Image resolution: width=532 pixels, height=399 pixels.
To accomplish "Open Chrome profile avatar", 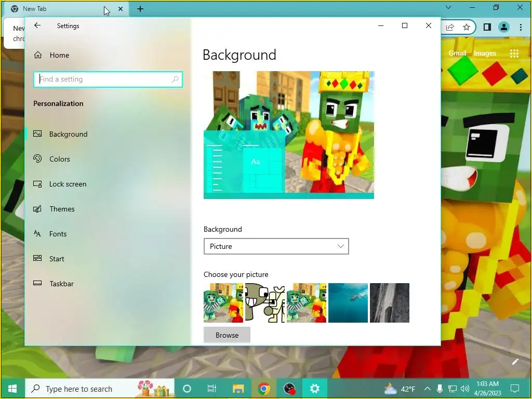I will pos(504,27).
